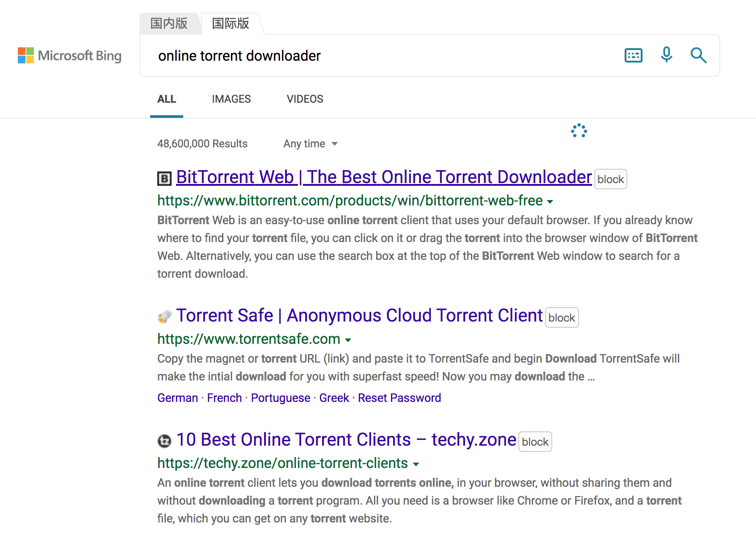Viewport: 756px width, 543px height.
Task: Switch to 国际版 tab
Action: [x=231, y=23]
